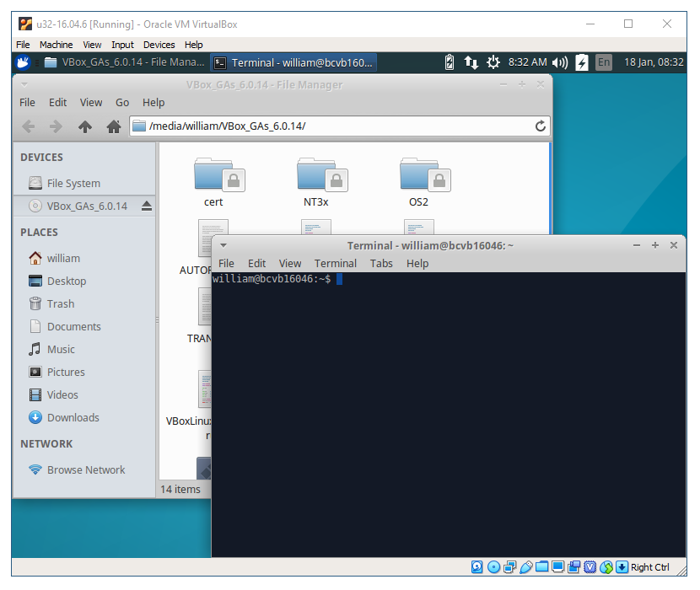Go to parent folder with up arrow
This screenshot has width=700, height=590.
(84, 126)
